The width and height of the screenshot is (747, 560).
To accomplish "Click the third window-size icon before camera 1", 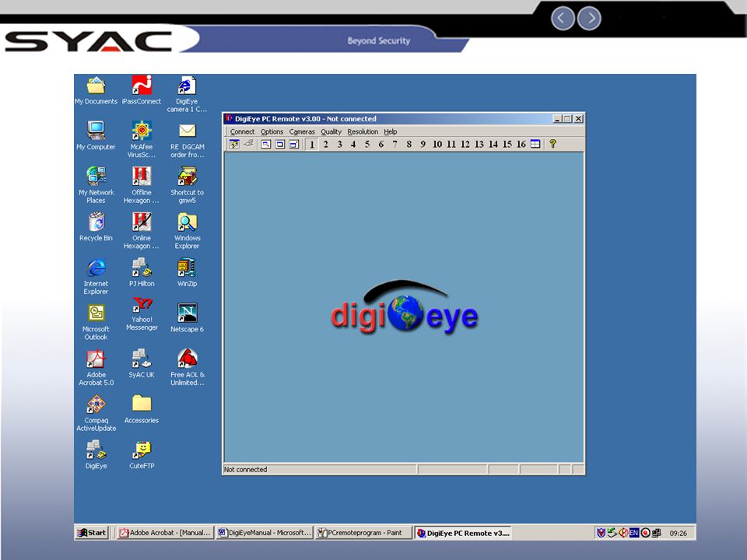I will pos(294,144).
